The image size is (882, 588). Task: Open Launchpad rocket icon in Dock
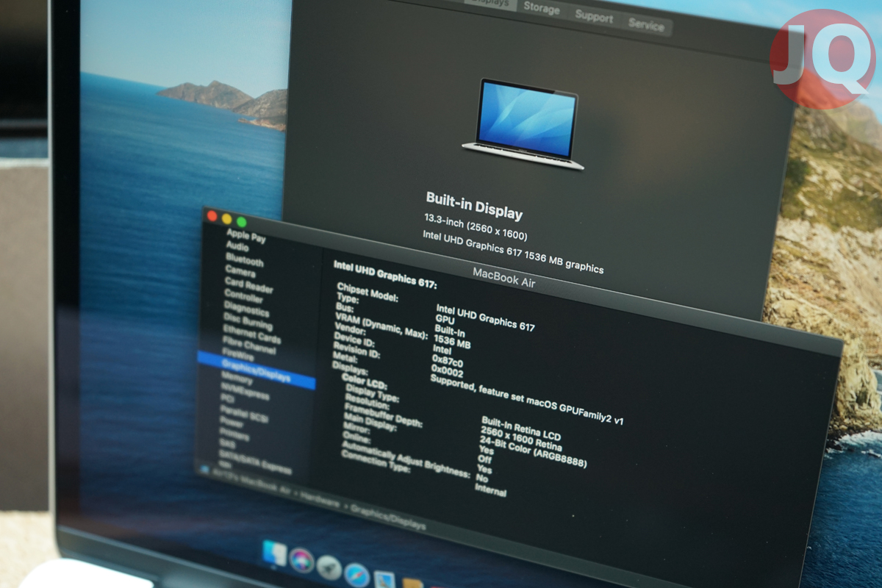[329, 567]
